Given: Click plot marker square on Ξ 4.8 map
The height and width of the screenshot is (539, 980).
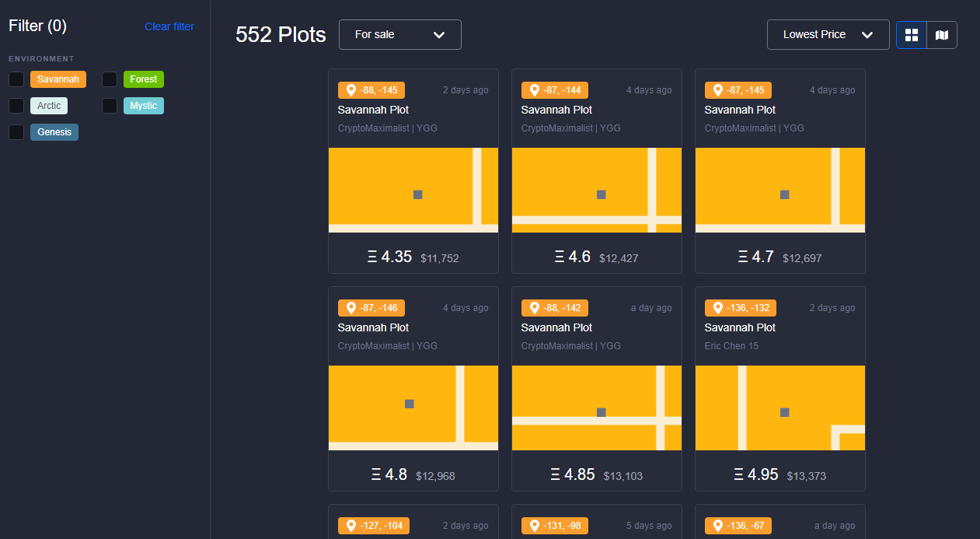Looking at the screenshot, I should (x=410, y=404).
